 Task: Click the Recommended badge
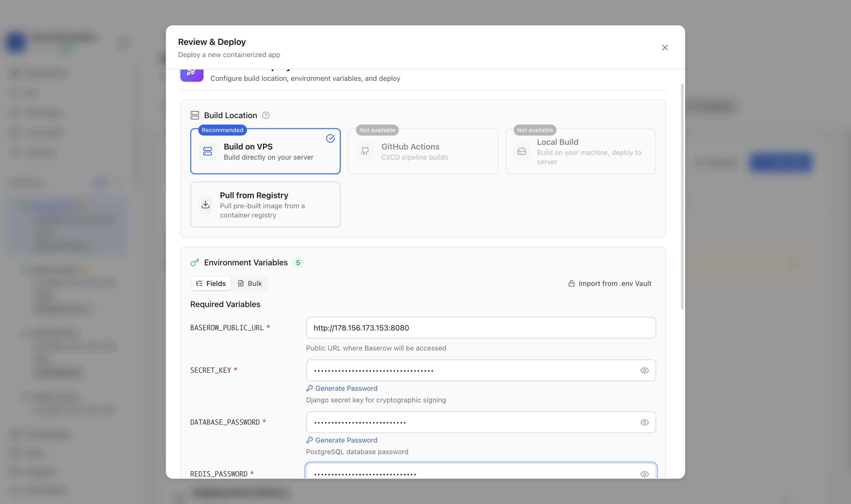(223, 130)
